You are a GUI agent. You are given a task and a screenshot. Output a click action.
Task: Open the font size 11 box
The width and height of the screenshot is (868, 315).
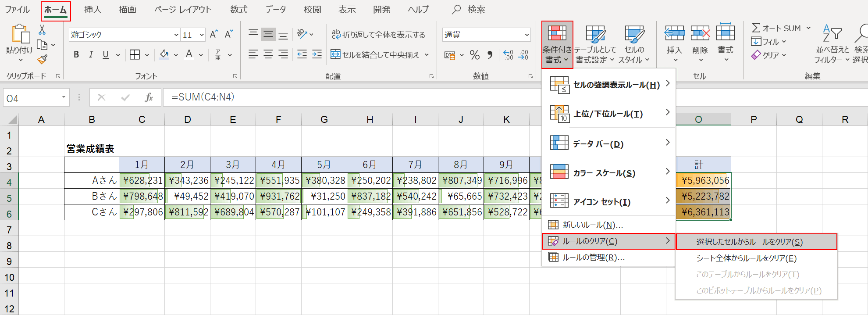(193, 35)
